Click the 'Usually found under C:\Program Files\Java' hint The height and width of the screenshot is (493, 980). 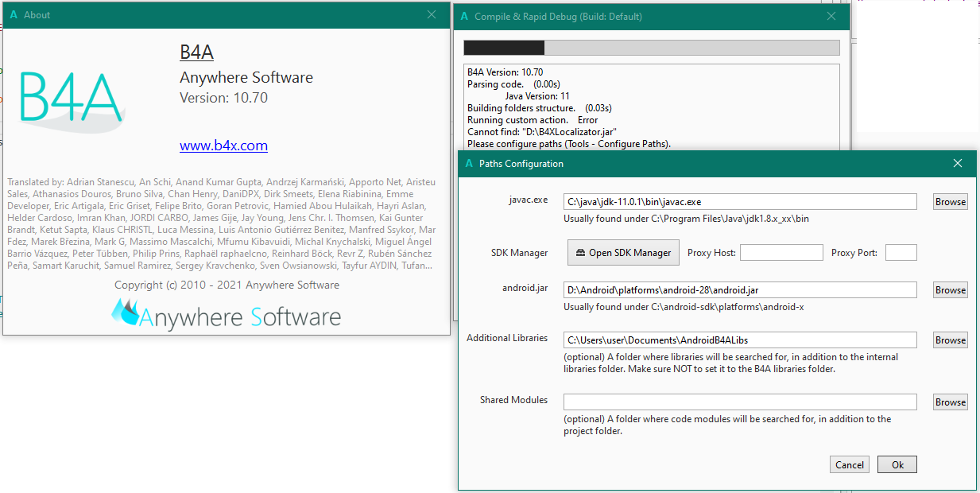(x=686, y=219)
